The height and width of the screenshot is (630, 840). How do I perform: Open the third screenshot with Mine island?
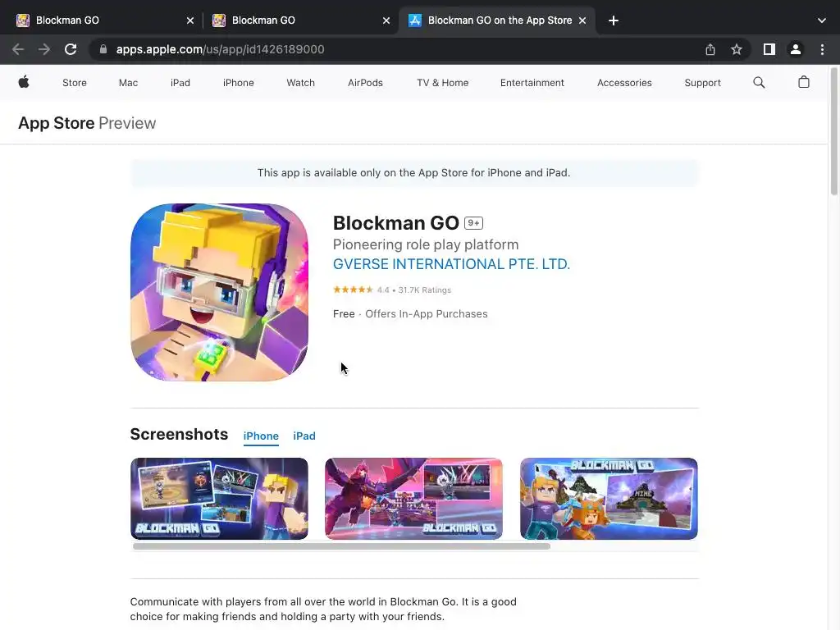tap(609, 499)
